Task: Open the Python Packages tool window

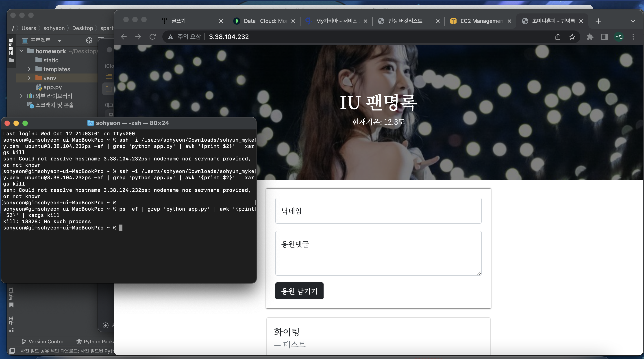Action: (x=95, y=342)
